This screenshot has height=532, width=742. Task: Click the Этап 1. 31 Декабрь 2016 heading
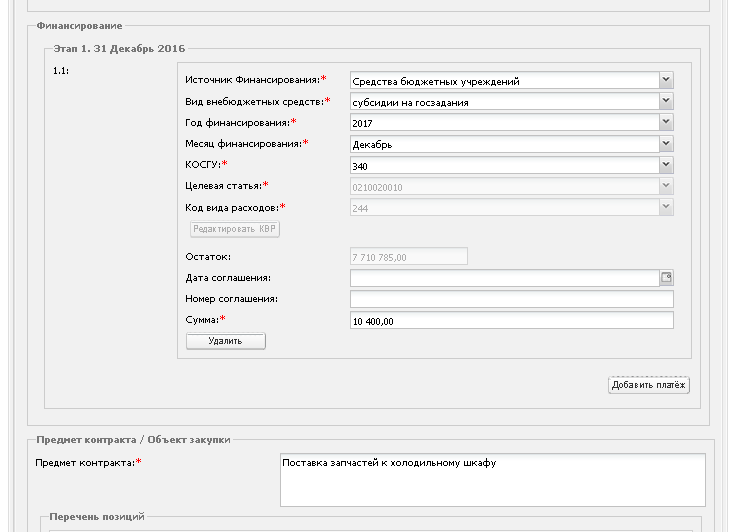118,48
